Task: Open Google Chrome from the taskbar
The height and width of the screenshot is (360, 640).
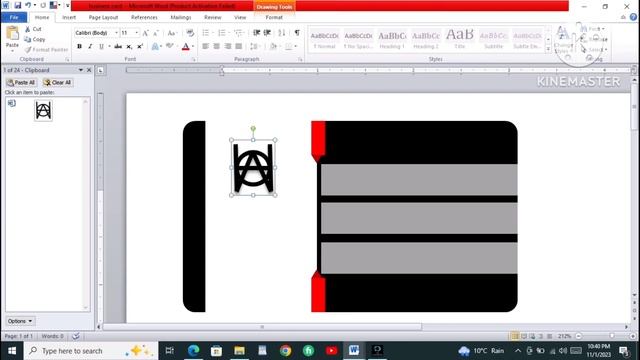Action: 286,351
